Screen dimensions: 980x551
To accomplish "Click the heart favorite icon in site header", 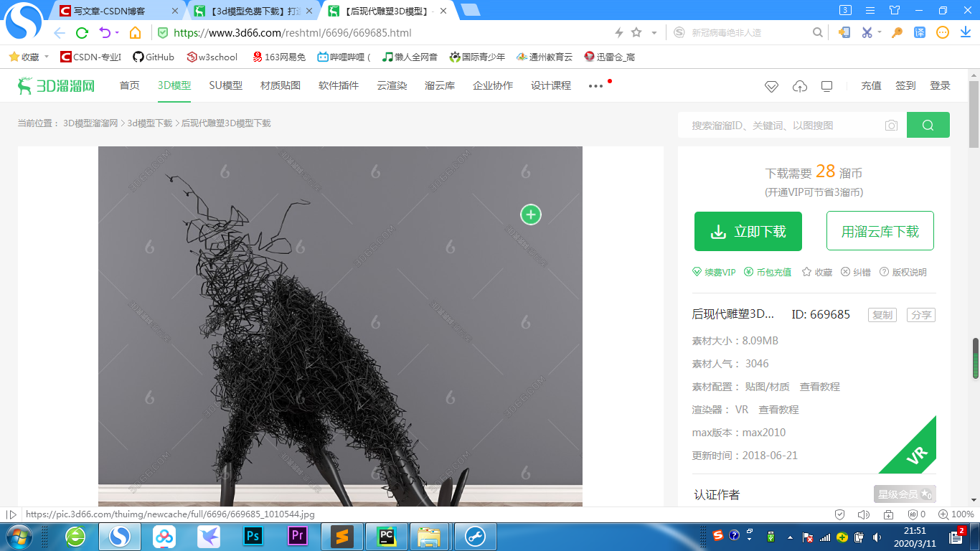I will click(x=772, y=85).
